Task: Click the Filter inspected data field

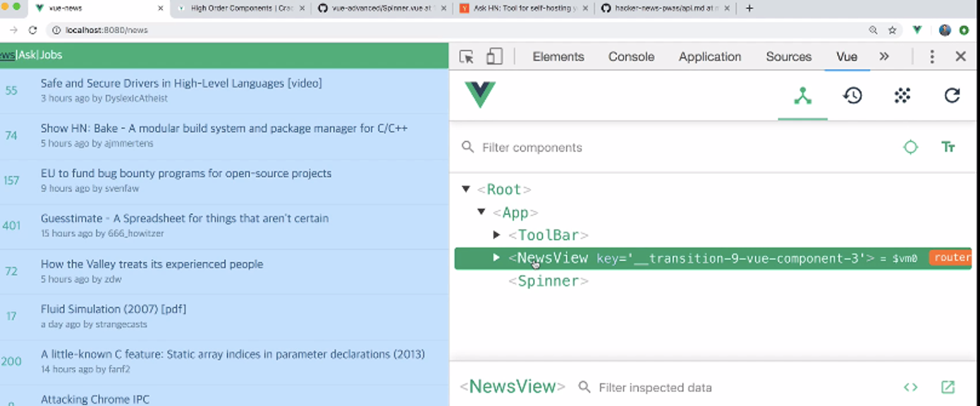Action: [733, 387]
